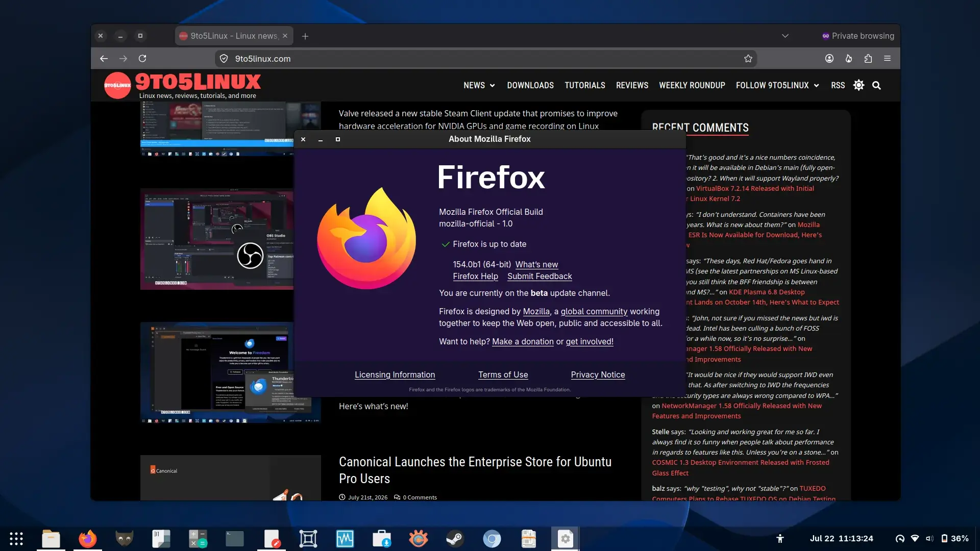Open the OBS Studio article thumbnail

[217, 239]
